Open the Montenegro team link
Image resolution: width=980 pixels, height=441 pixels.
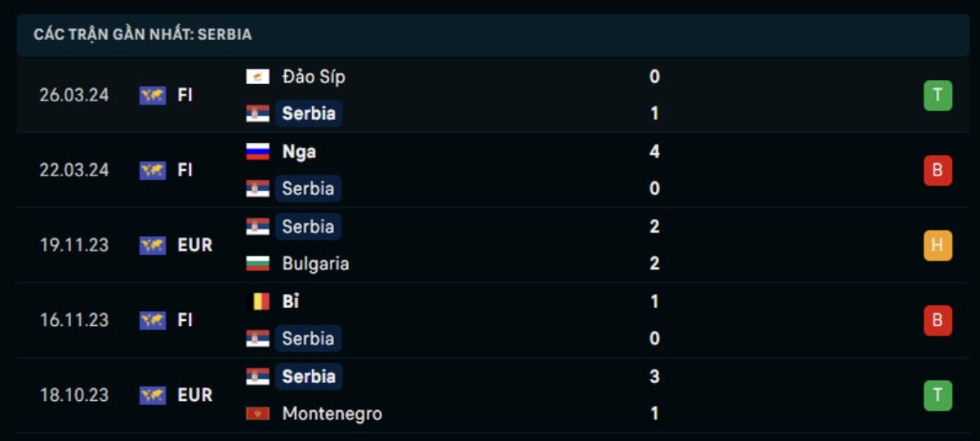pos(332,414)
